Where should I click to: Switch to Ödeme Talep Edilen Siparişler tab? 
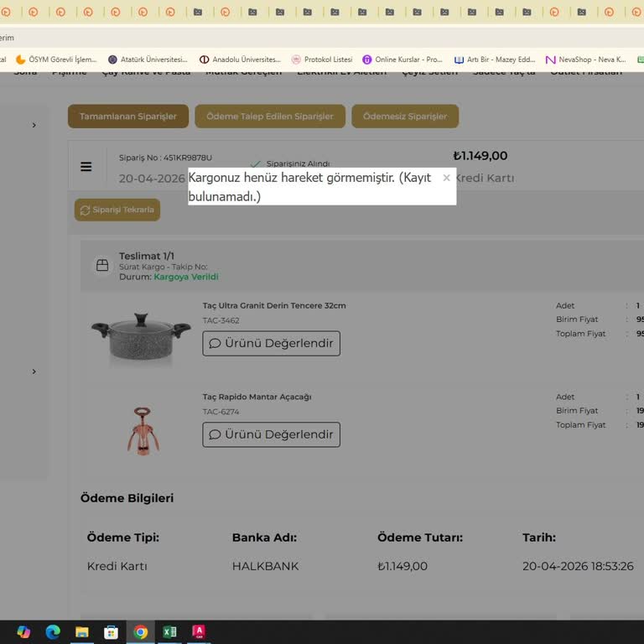(270, 117)
